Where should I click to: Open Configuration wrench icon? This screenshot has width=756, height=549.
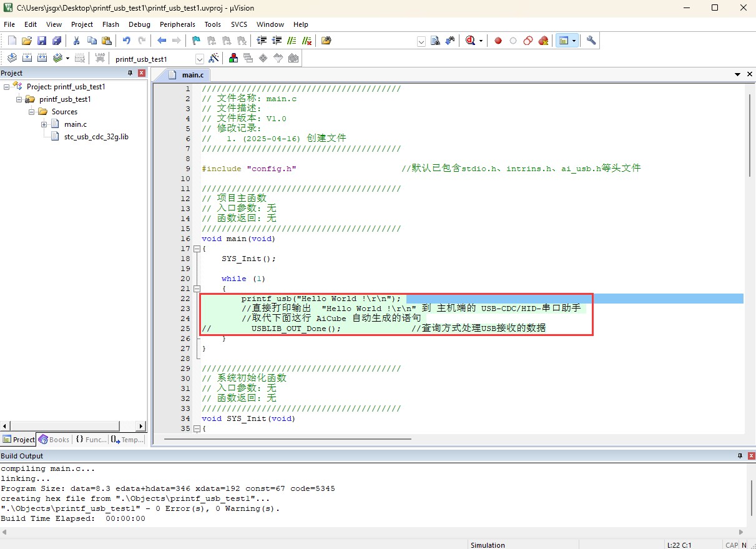[x=591, y=41]
